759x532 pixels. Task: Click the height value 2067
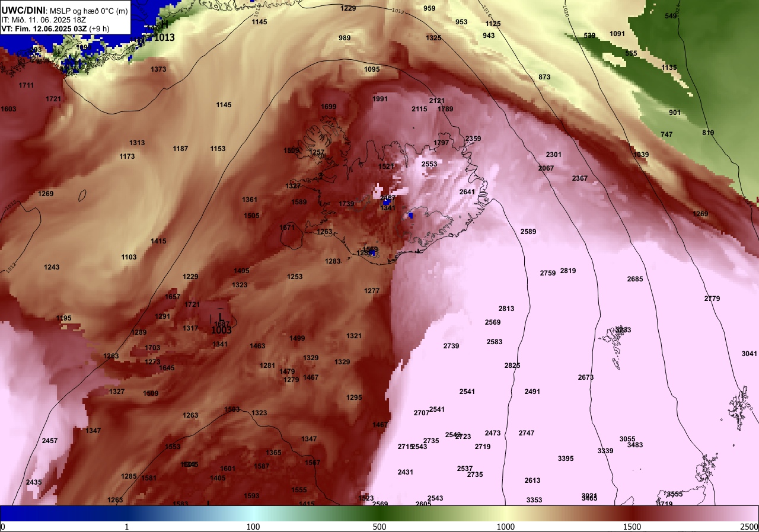[546, 168]
